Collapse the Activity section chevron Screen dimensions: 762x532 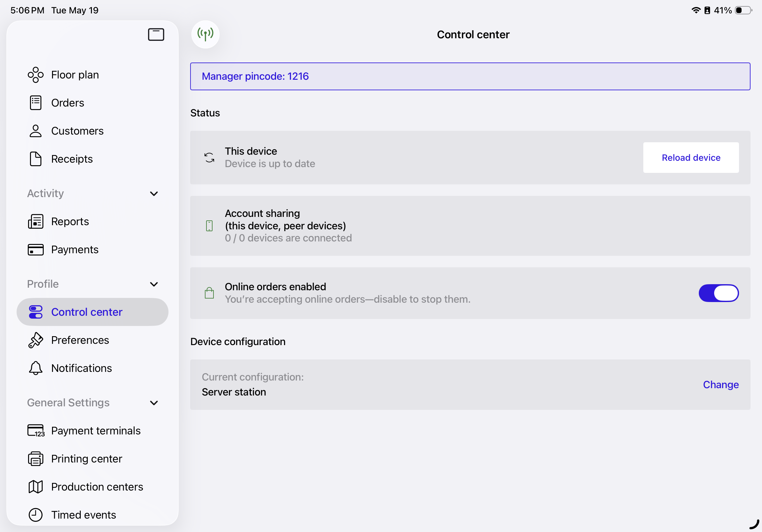[154, 194]
